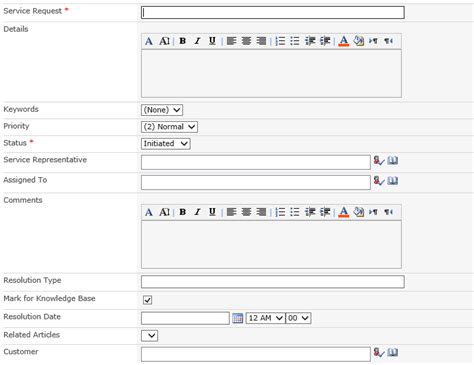Insert numbered list in Comments toolbar
474x365 pixels.
click(280, 212)
